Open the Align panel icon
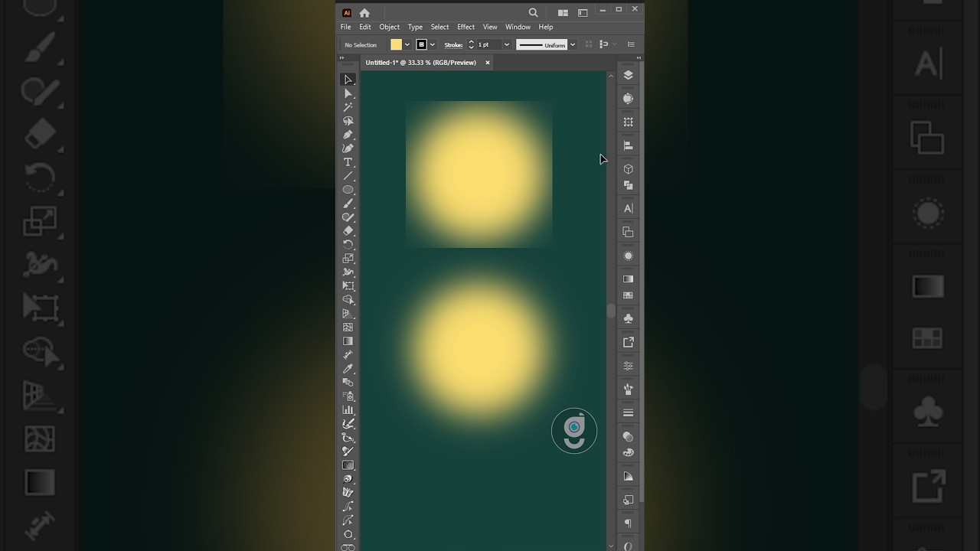Viewport: 980px width, 551px height. click(x=628, y=145)
